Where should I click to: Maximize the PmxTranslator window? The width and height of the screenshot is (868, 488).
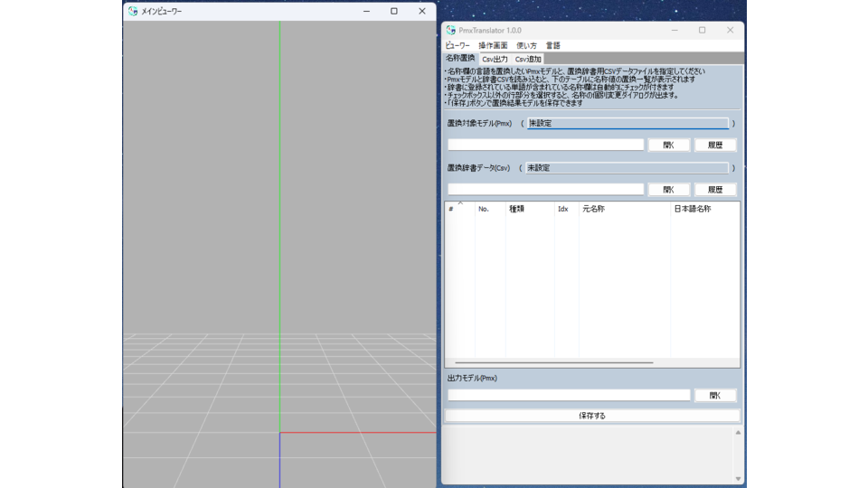tap(702, 31)
